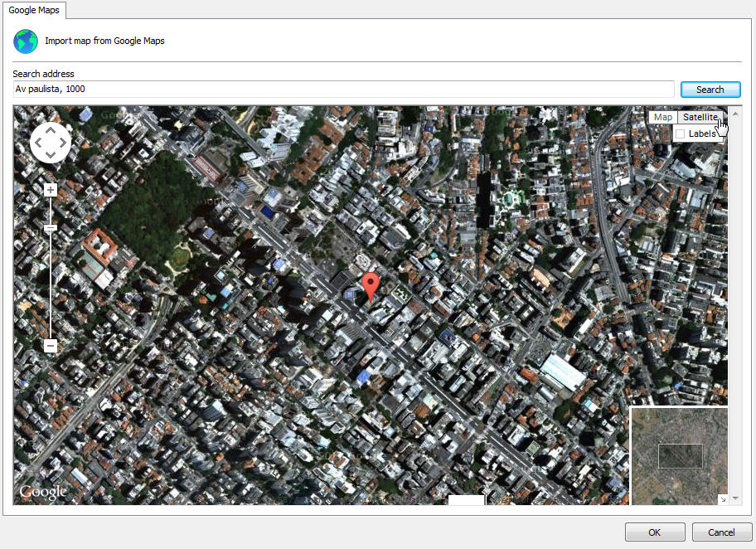
Task: Click the globe icon beside Import map
Action: [x=26, y=41]
